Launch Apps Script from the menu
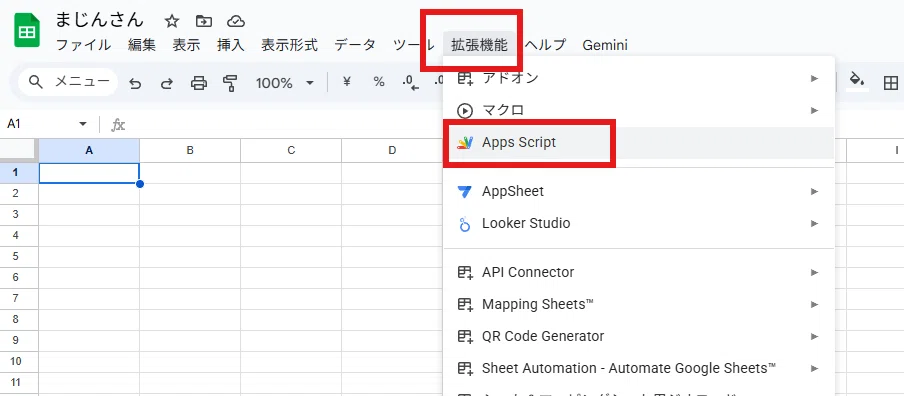This screenshot has width=904, height=396. (639, 142)
